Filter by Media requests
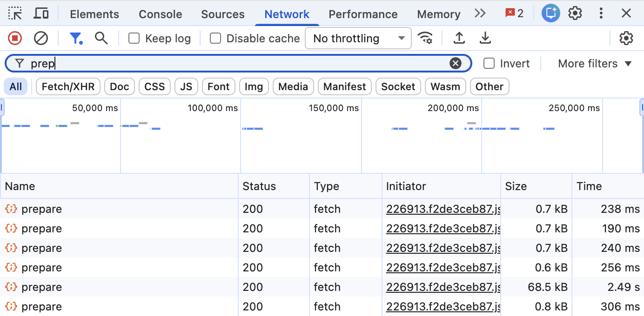Screen dimensions: 644x316 click(x=293, y=86)
